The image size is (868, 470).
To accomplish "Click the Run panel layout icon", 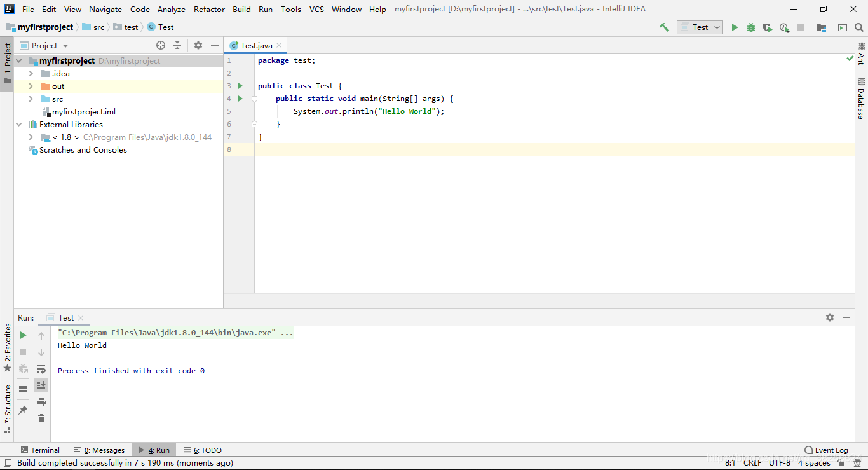I will coord(23,389).
